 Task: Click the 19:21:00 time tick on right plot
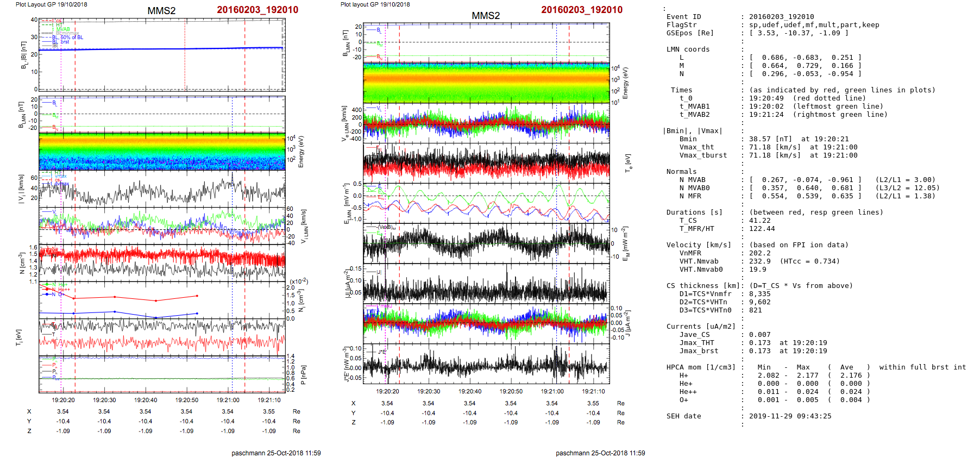click(x=552, y=391)
